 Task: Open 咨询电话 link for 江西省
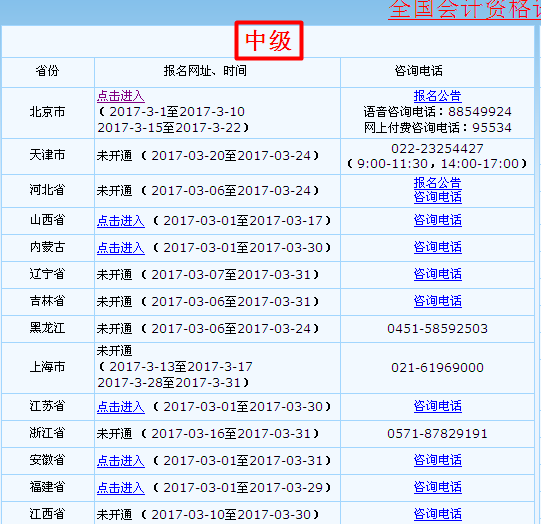437,514
